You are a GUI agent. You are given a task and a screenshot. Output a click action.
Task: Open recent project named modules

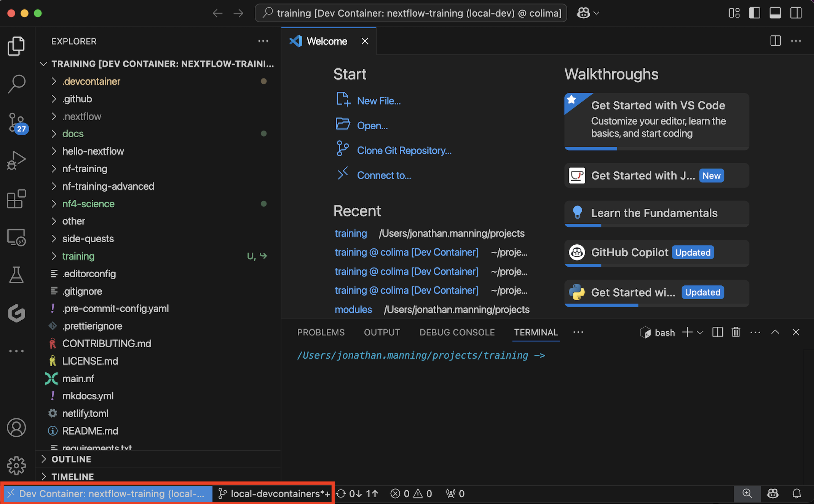tap(353, 309)
